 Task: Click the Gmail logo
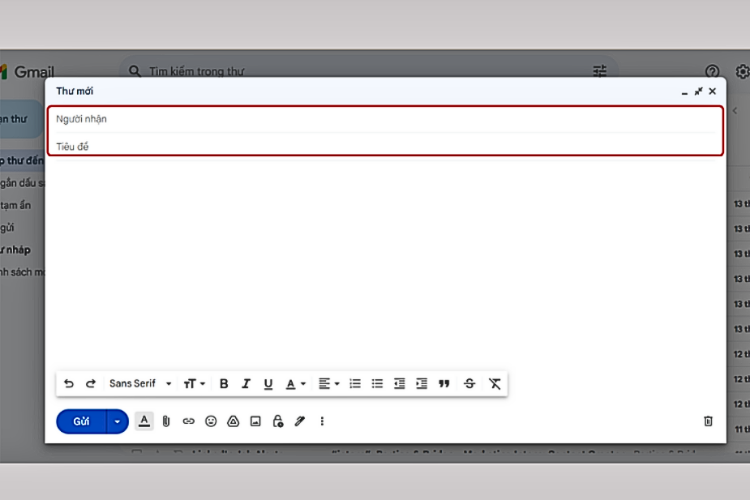coord(27,72)
